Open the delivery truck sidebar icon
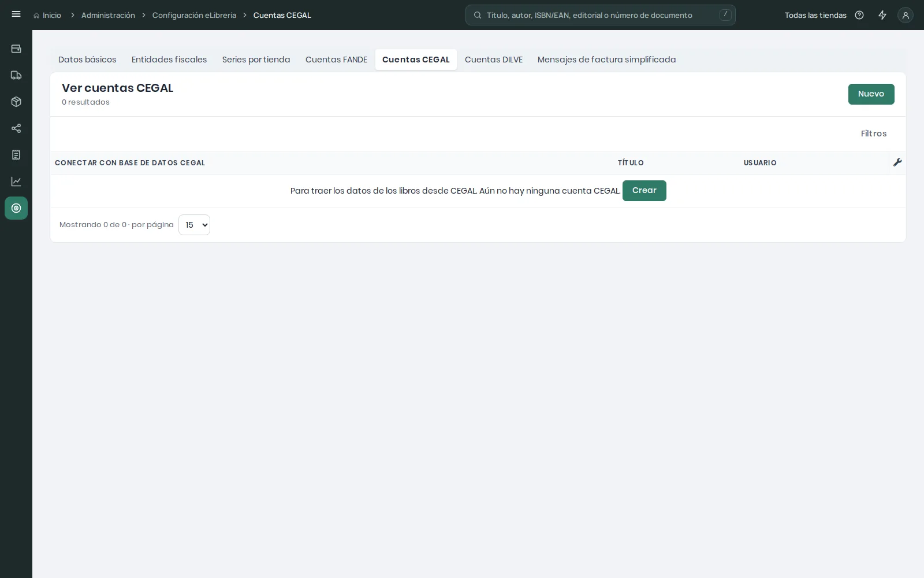 16,75
